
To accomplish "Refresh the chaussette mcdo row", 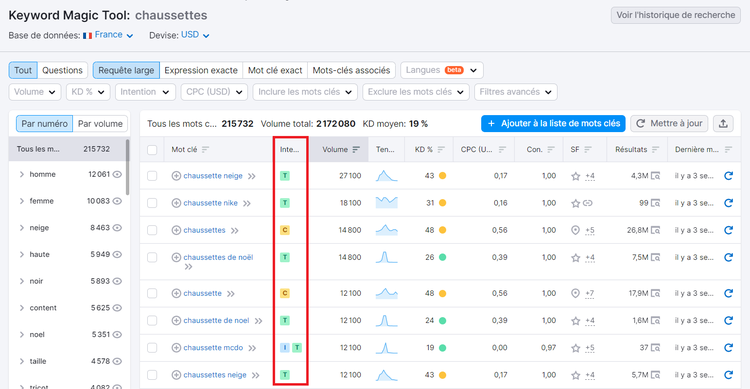I will click(x=728, y=347).
